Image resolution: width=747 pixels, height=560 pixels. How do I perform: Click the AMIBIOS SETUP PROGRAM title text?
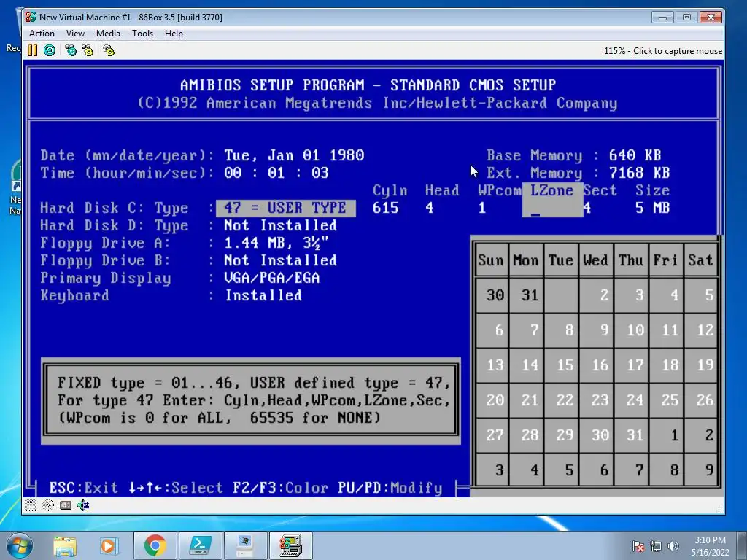(368, 85)
